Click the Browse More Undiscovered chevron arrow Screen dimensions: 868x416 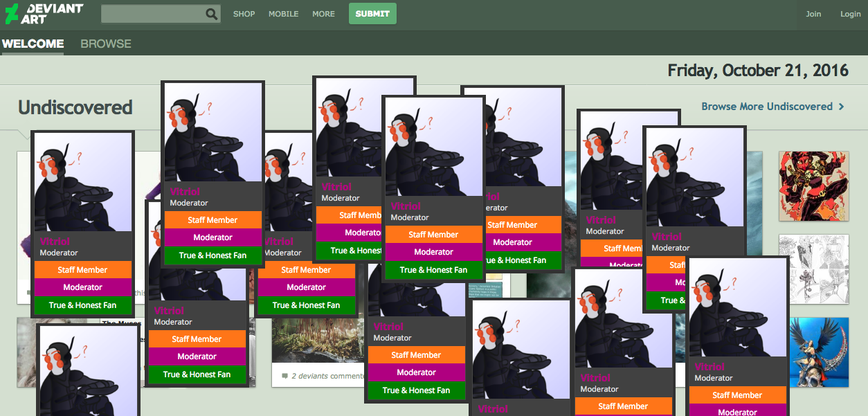pyautogui.click(x=842, y=107)
